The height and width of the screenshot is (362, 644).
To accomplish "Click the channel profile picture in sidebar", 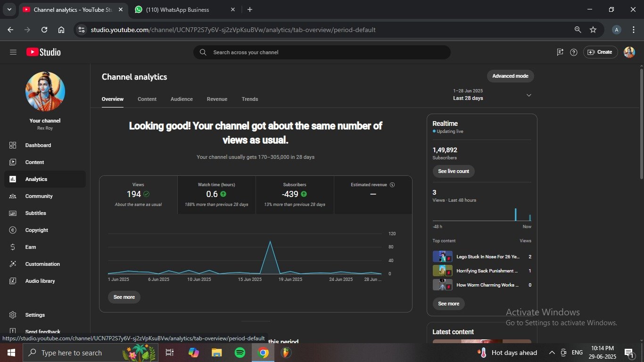I will 45,91.
